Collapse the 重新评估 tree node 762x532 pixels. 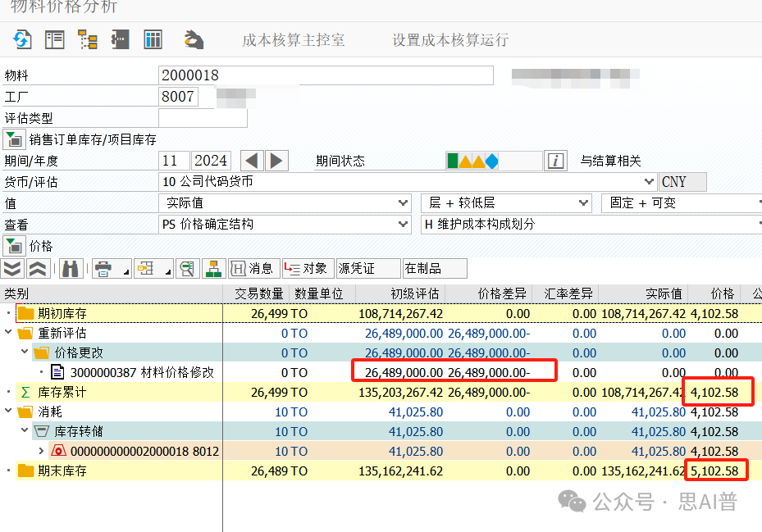[8, 333]
